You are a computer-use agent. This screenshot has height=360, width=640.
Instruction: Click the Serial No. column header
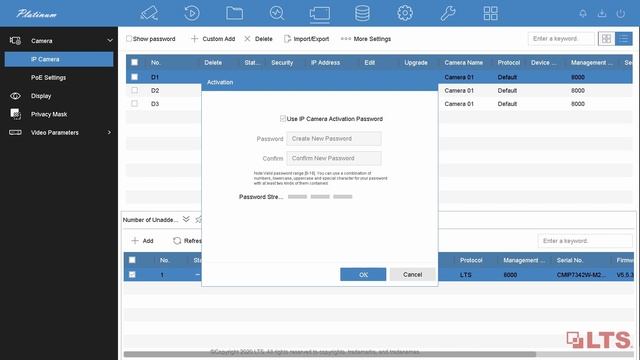point(569,260)
